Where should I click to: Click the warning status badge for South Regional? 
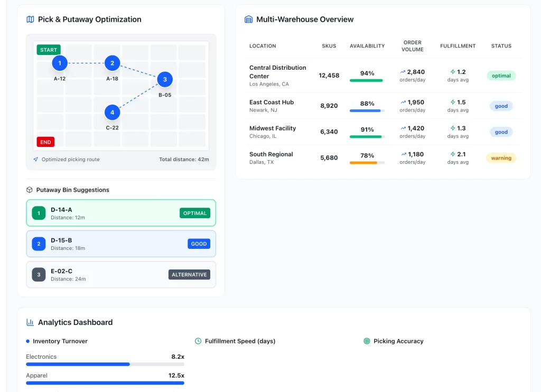click(x=501, y=158)
